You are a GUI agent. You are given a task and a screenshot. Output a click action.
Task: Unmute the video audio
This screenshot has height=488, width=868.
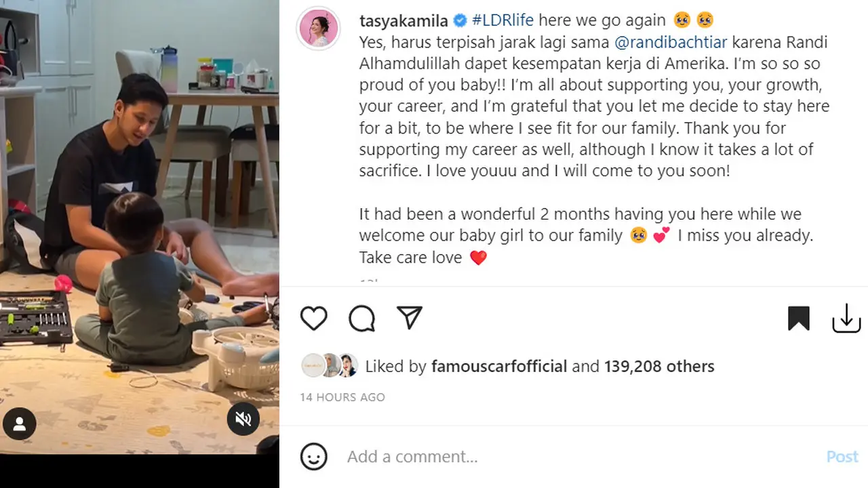coord(243,419)
